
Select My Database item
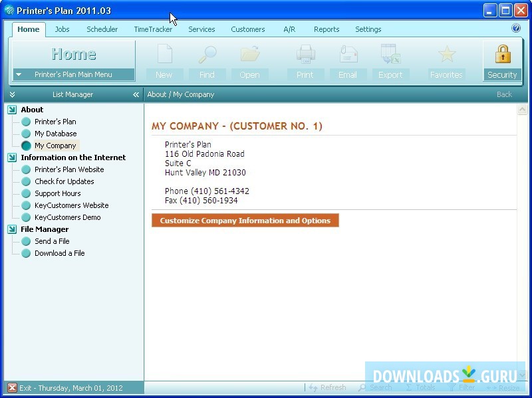point(56,134)
